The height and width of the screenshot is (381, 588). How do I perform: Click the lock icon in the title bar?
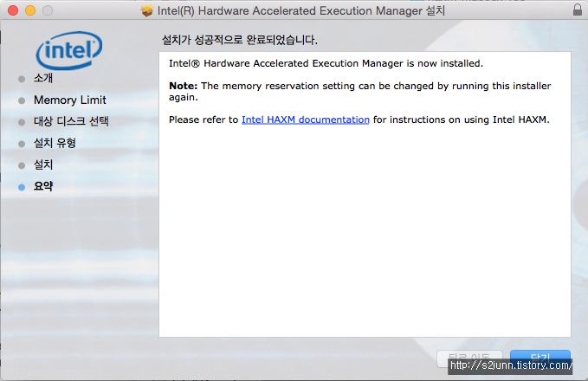578,10
